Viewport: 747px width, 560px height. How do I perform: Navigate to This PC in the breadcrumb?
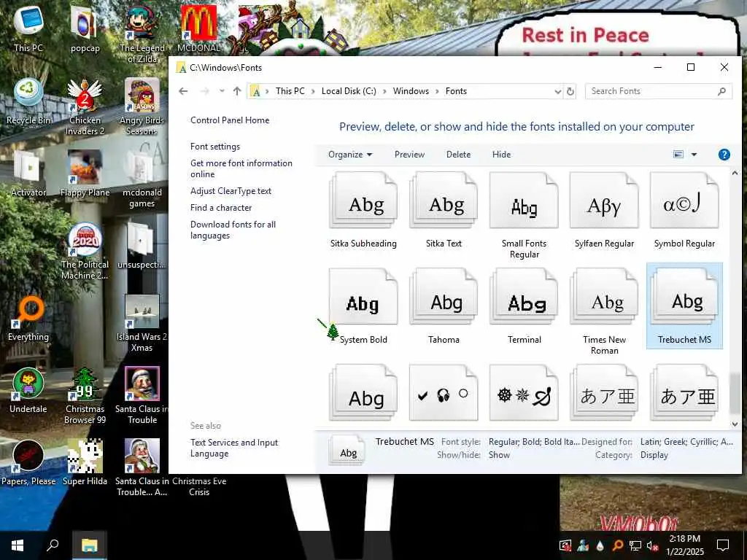(290, 91)
